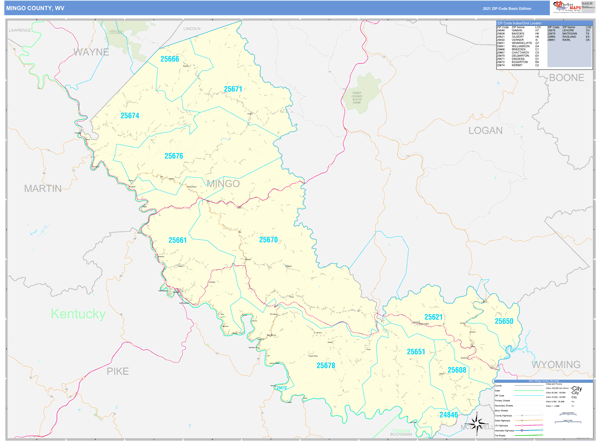This screenshot has height=441, width=600.
Task: Select ZIP code 25666 label
Action: pyautogui.click(x=170, y=60)
